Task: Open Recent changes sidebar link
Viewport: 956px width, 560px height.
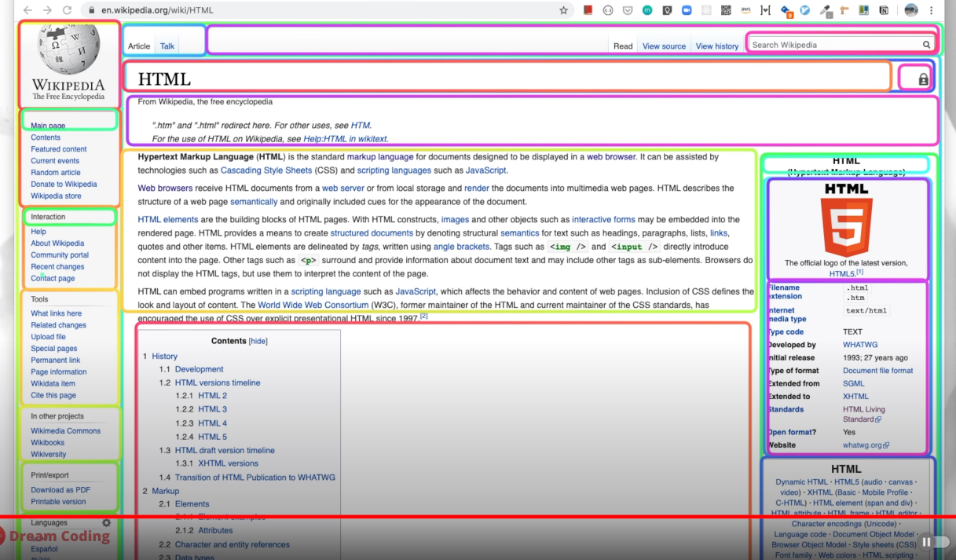Action: coord(57,267)
